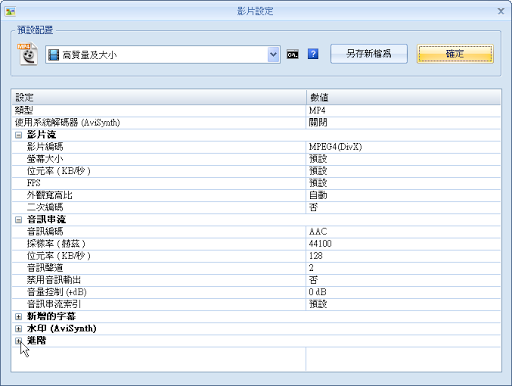Select the video 位元率 (KB/秒) row
The height and width of the screenshot is (386, 512).
click(256, 171)
